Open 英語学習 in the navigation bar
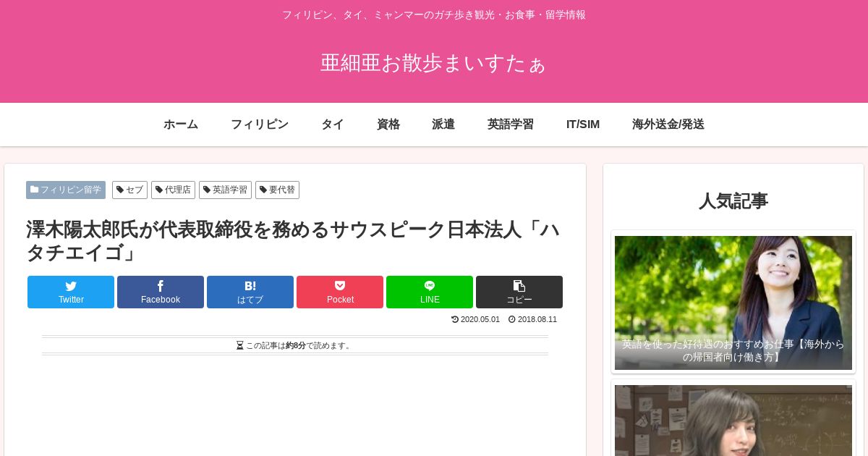 coord(511,124)
